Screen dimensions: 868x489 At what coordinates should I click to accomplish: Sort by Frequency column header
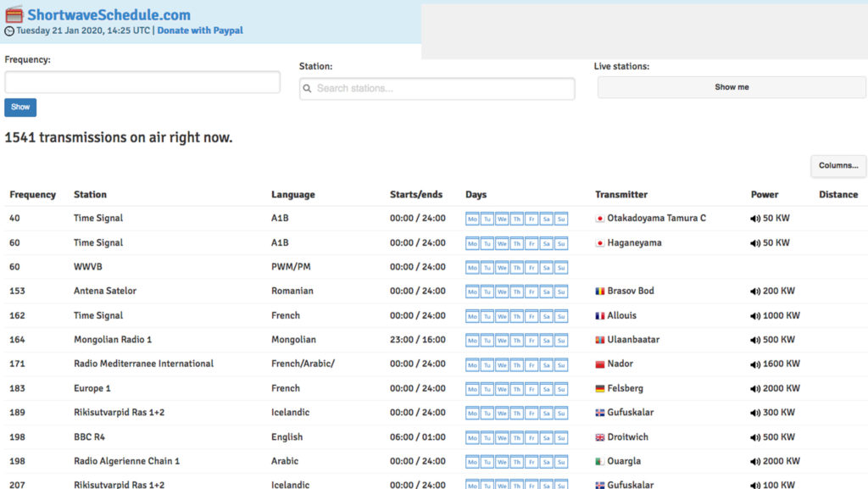[x=33, y=195]
